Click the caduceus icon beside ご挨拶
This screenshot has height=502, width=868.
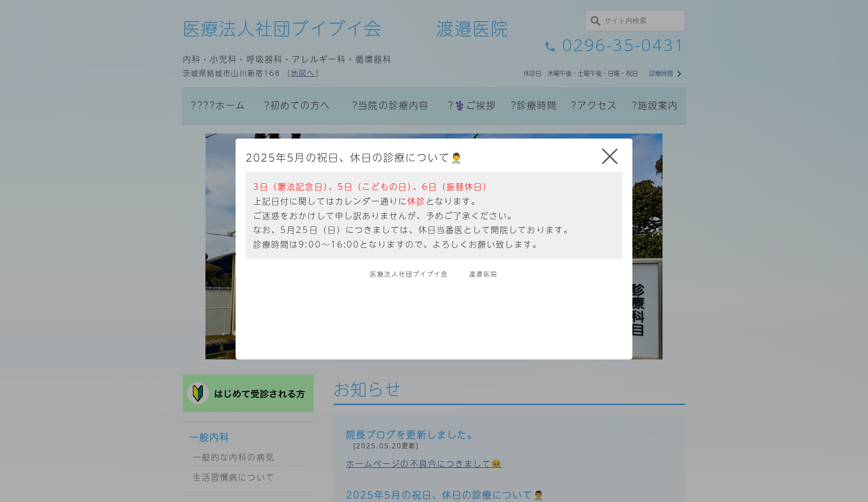(x=459, y=105)
